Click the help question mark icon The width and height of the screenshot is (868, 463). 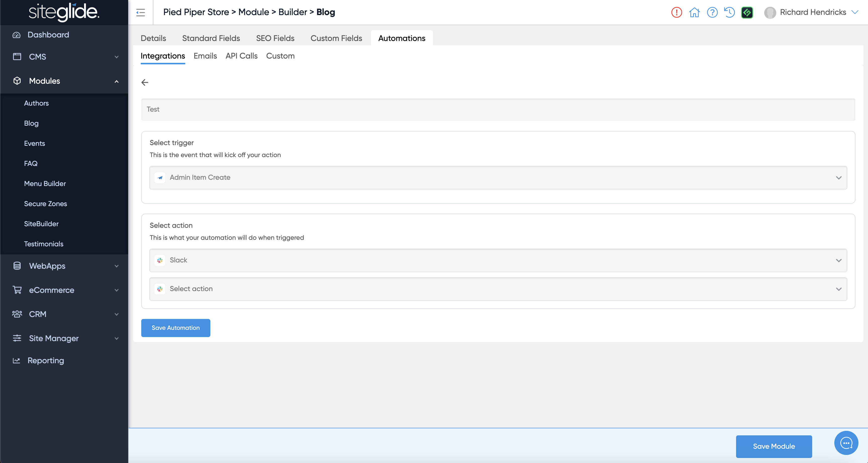click(x=712, y=13)
